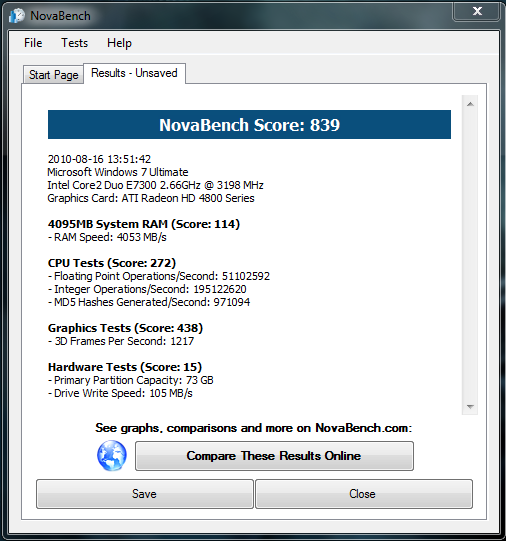
Task: Click the Hardware Tests (Score: 15) heading
Action: point(125,367)
